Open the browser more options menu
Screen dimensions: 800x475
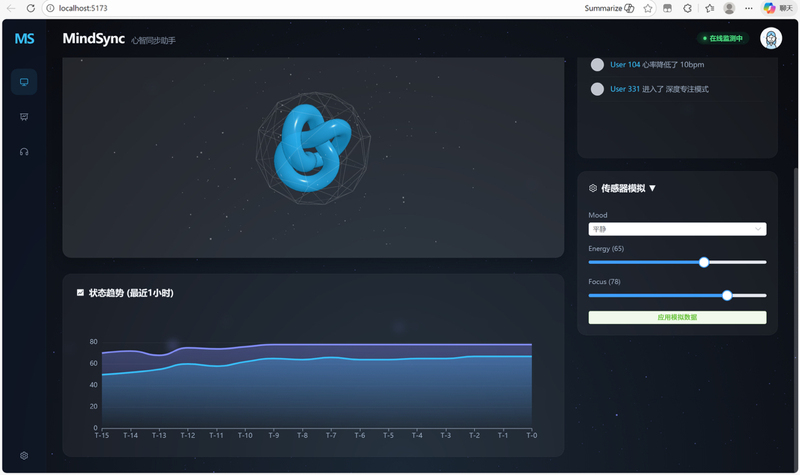tap(748, 8)
